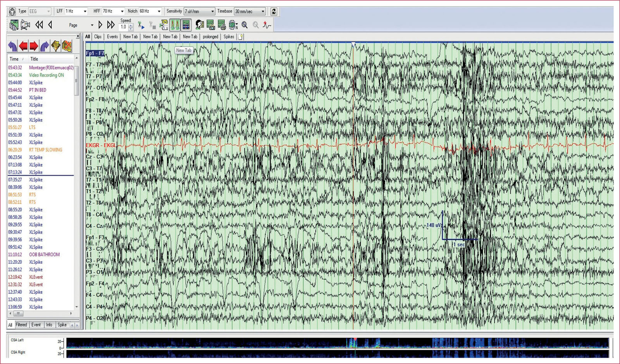Open the Timebase 30 mm/sec dropdown
This screenshot has height=364, width=620.
click(250, 12)
